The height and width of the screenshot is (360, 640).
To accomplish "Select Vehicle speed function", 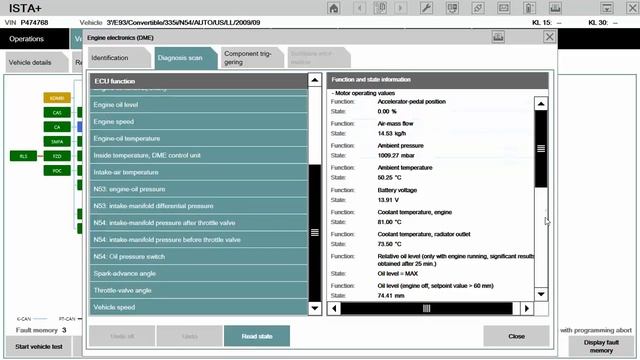I will pyautogui.click(x=199, y=307).
